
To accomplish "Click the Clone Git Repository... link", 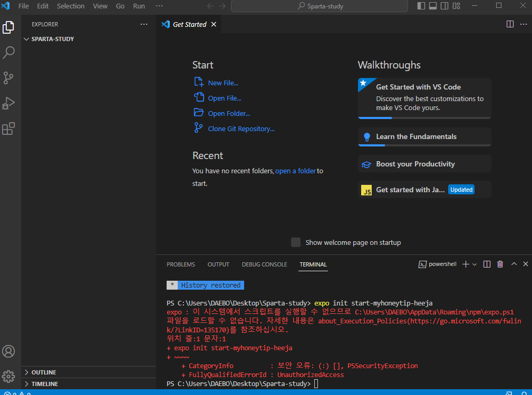I will pyautogui.click(x=241, y=129).
